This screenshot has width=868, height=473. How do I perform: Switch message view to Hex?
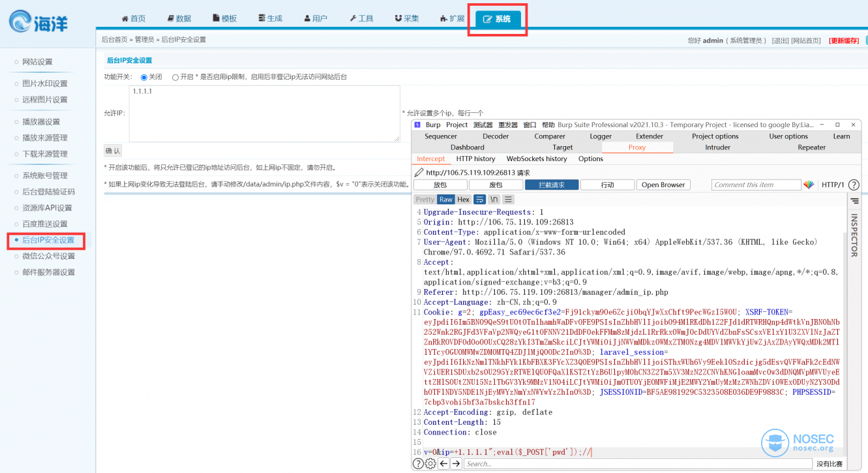[x=463, y=200]
